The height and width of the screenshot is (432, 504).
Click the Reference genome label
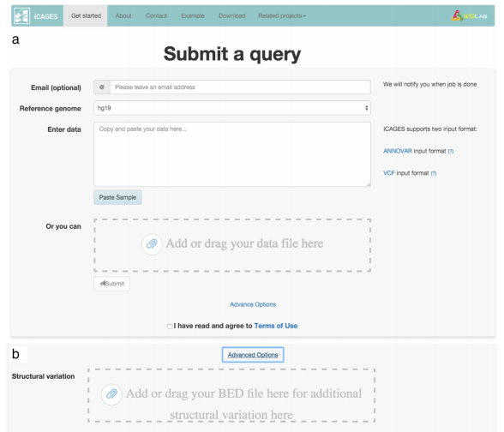tap(50, 109)
